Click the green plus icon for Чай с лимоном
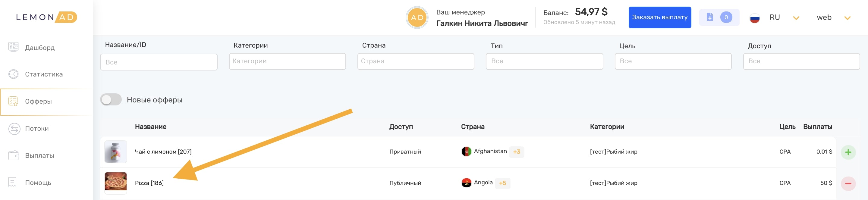868x200 pixels. point(848,152)
